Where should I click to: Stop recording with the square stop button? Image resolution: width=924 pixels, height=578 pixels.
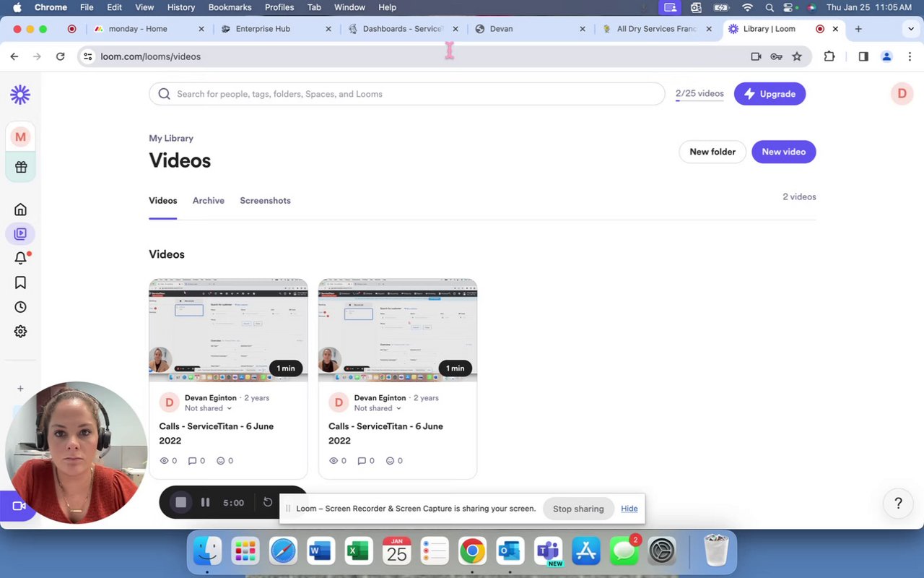[x=181, y=502]
